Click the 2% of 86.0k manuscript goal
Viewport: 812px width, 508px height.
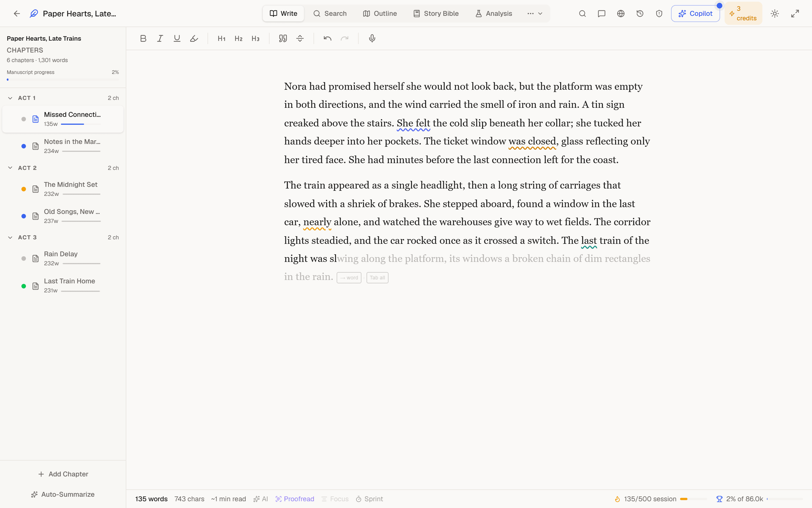click(x=759, y=499)
